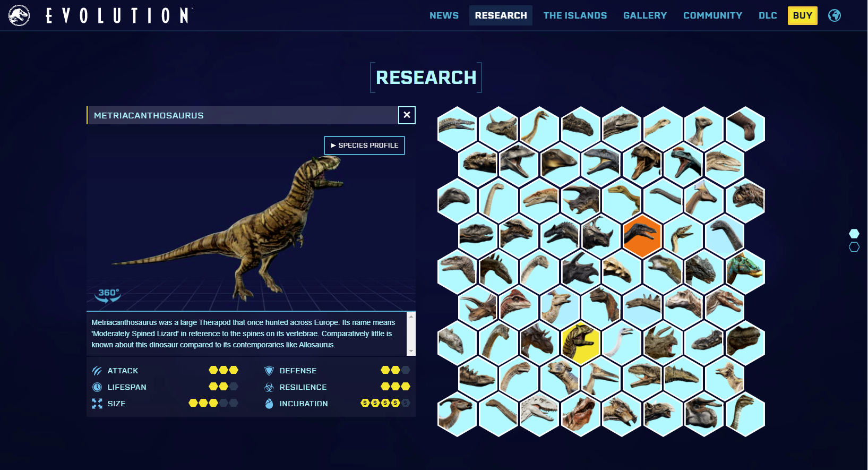The image size is (868, 470).
Task: Click the Lifespan clock stat icon
Action: tap(97, 387)
